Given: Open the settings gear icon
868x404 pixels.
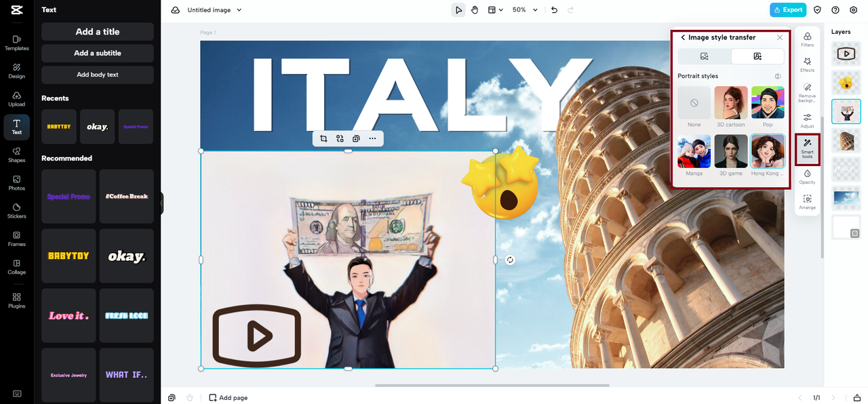Looking at the screenshot, I should point(854,10).
